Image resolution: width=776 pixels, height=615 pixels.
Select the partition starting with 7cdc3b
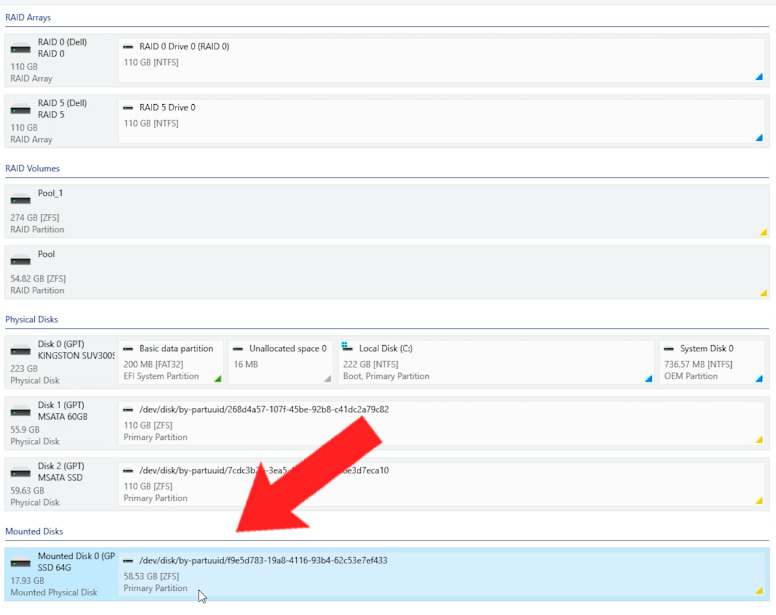point(441,484)
